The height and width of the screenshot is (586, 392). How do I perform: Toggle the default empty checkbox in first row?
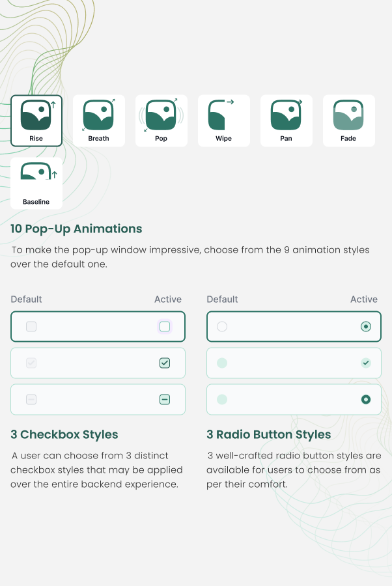(x=31, y=327)
